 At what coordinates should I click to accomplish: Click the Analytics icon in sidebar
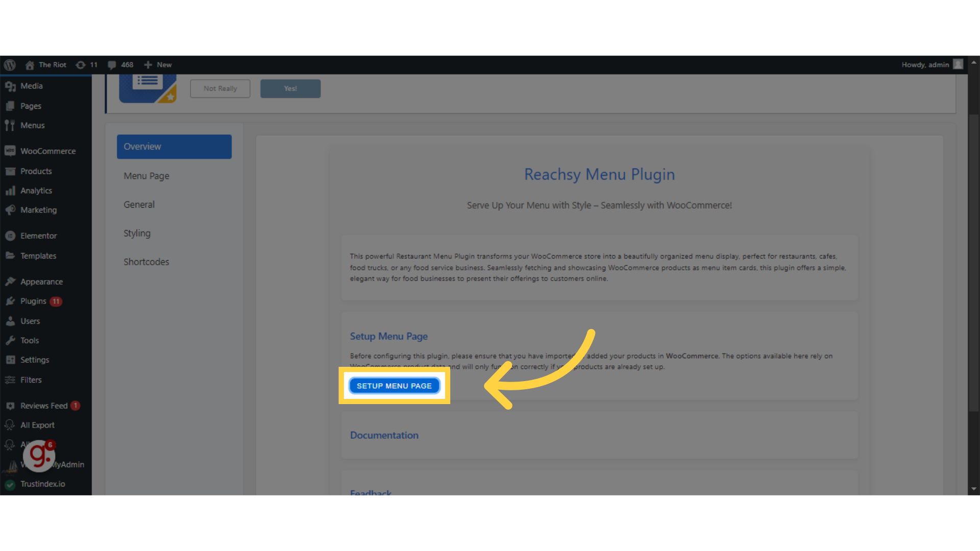click(x=10, y=190)
